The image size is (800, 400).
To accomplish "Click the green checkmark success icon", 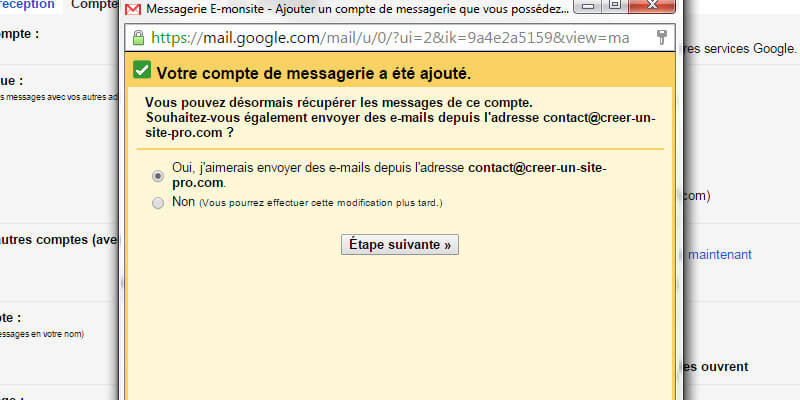I will [142, 70].
